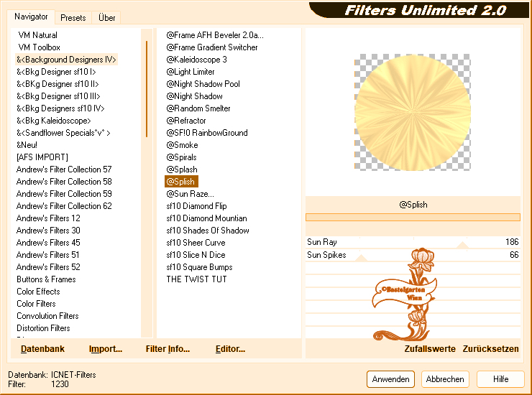
Task: Choose @Light Limiter filter
Action: click(x=191, y=72)
